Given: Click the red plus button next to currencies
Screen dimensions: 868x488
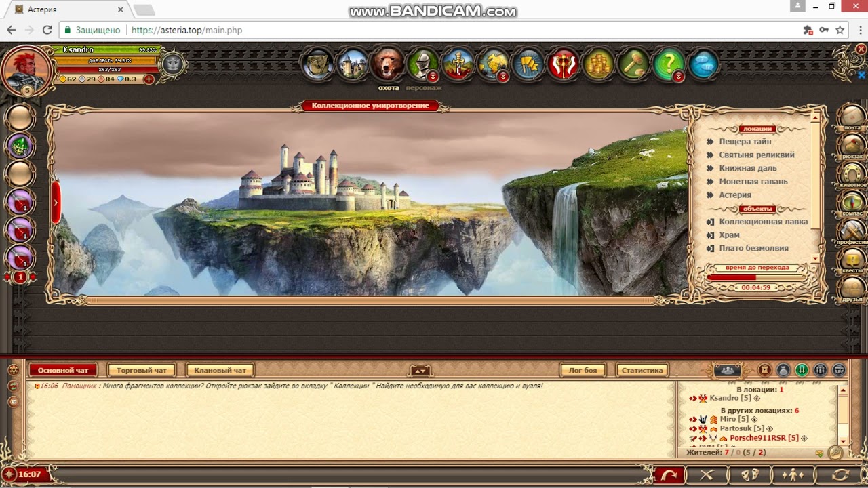Looking at the screenshot, I should [x=149, y=79].
